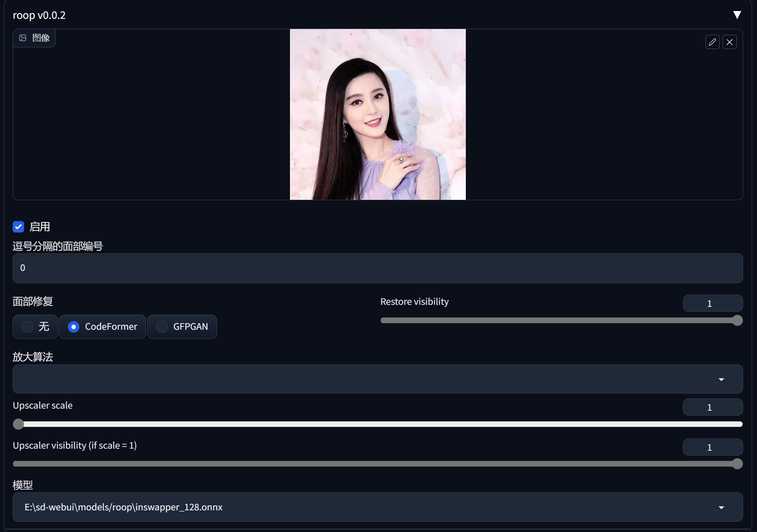Select the CodeFormer restoration method
Viewport: 757px width, 532px height.
[x=102, y=326]
